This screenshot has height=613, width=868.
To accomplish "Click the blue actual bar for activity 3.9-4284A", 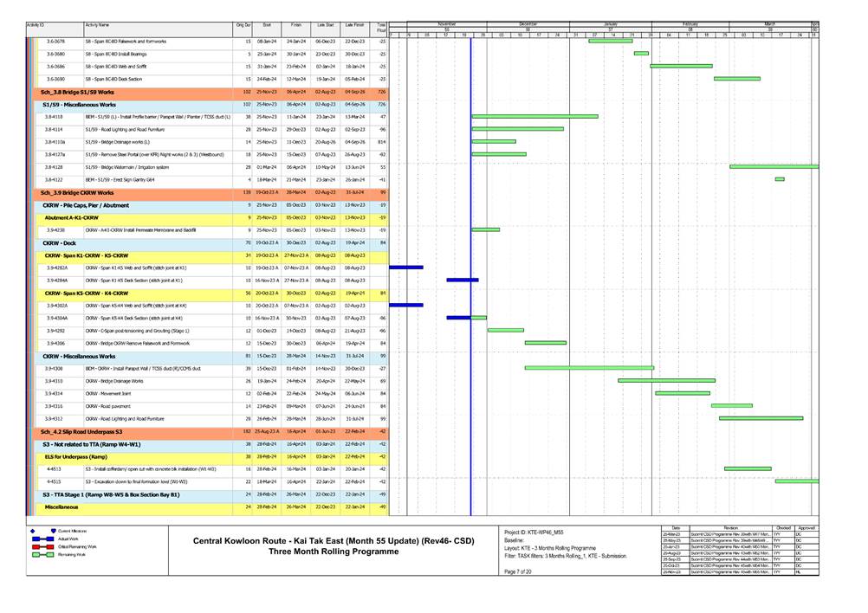I will (462, 281).
